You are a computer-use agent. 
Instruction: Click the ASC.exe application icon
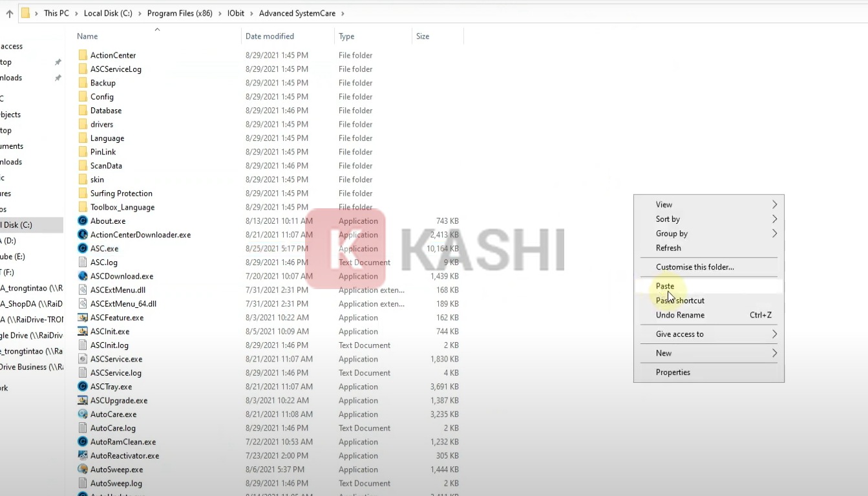(x=82, y=248)
